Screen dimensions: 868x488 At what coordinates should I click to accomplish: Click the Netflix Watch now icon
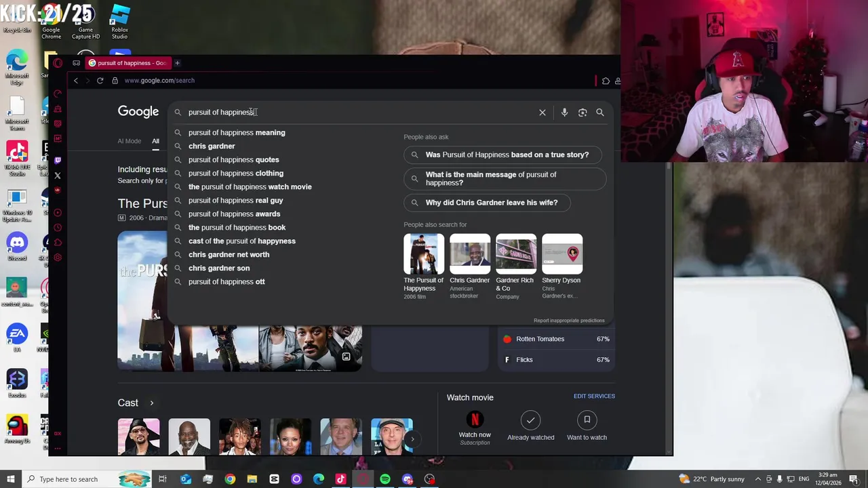click(475, 420)
